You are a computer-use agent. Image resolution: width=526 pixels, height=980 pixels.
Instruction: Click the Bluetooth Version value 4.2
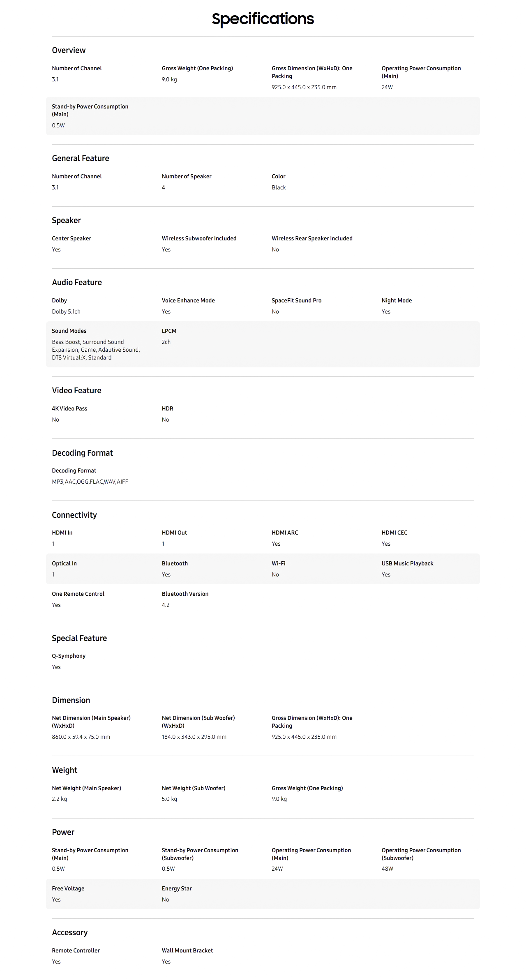166,605
